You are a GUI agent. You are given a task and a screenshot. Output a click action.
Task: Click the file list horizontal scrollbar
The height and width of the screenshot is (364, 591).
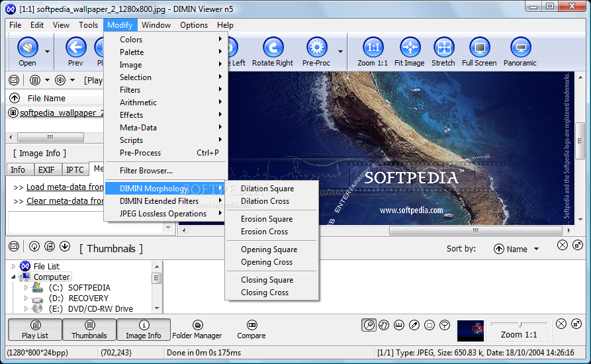click(x=50, y=137)
